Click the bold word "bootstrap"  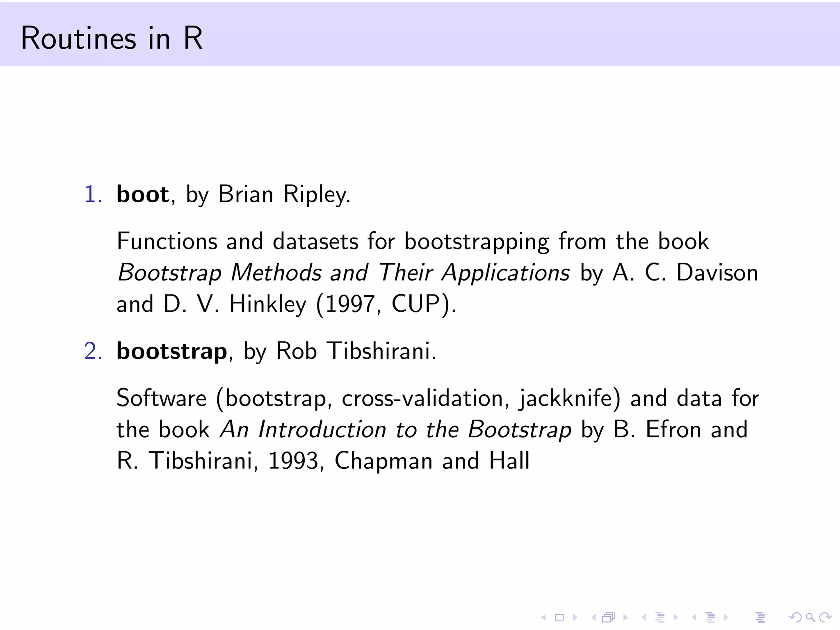pyautogui.click(x=172, y=352)
